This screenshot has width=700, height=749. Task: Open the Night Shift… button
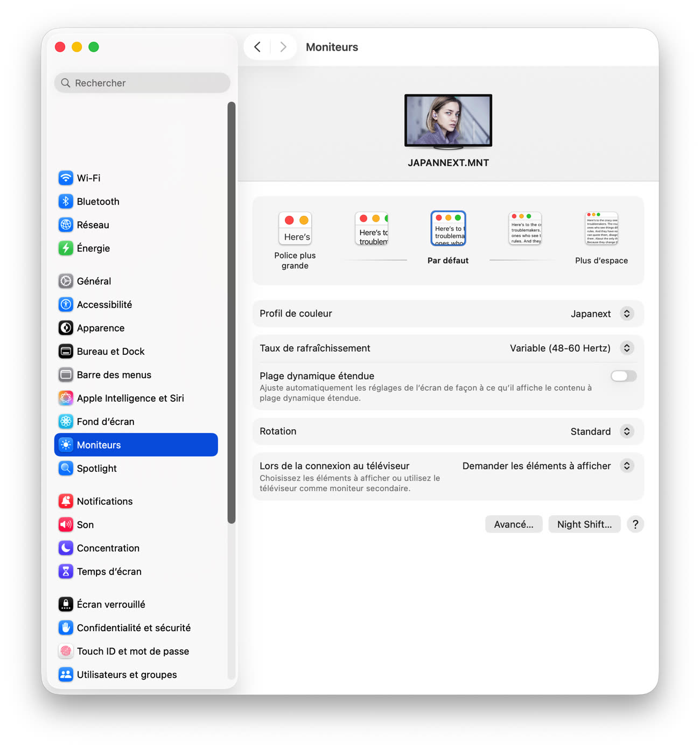pos(584,524)
